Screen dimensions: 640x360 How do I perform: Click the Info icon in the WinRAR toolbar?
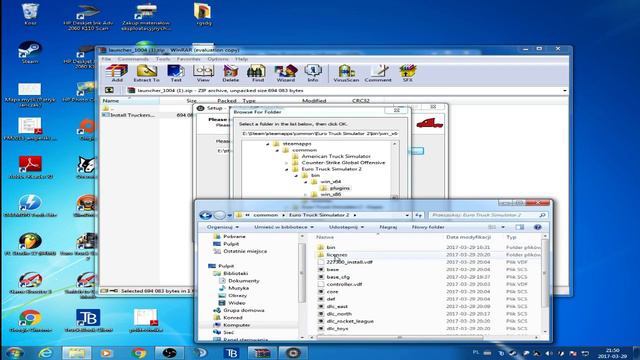point(313,73)
